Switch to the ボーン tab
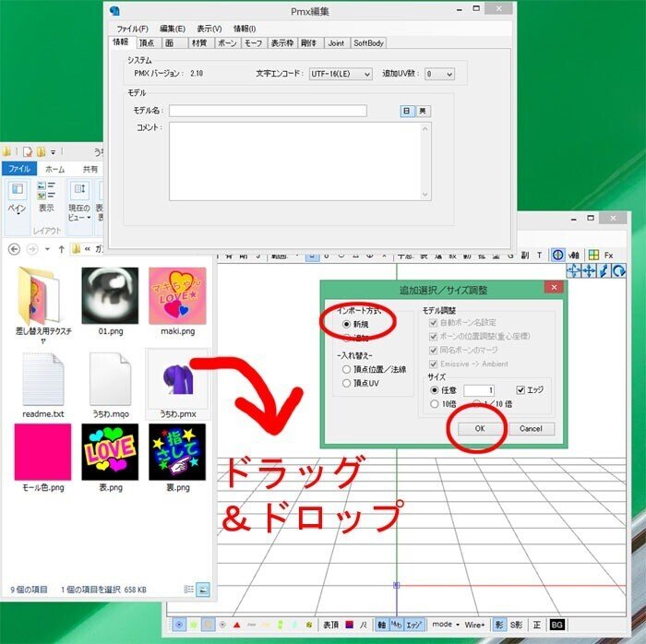This screenshot has height=644, width=646. [227, 42]
